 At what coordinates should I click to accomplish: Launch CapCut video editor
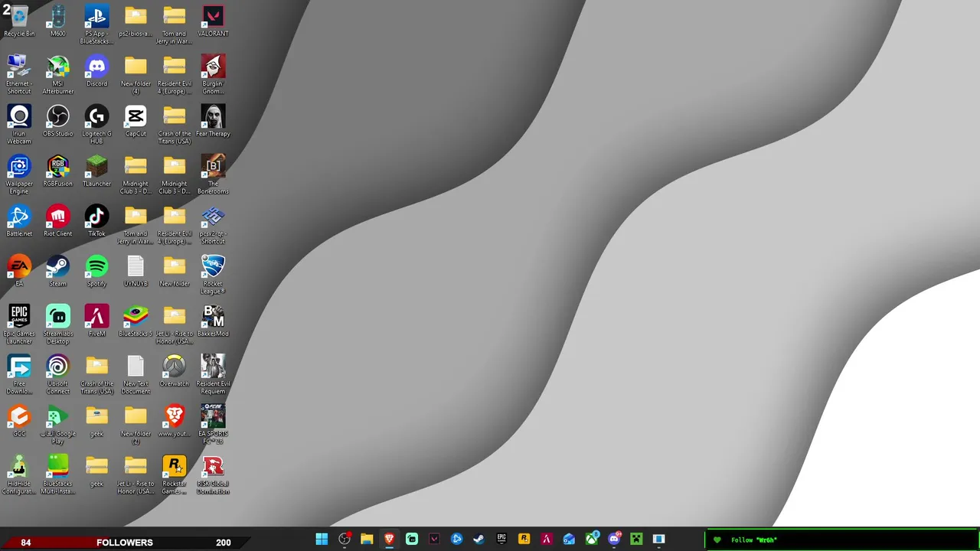(x=136, y=116)
